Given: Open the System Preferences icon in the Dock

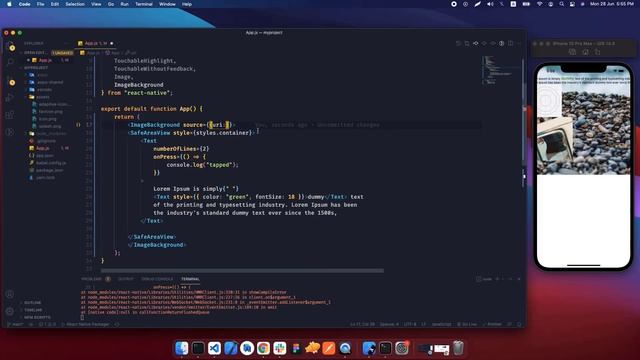Looking at the screenshot, I should click(x=402, y=348).
